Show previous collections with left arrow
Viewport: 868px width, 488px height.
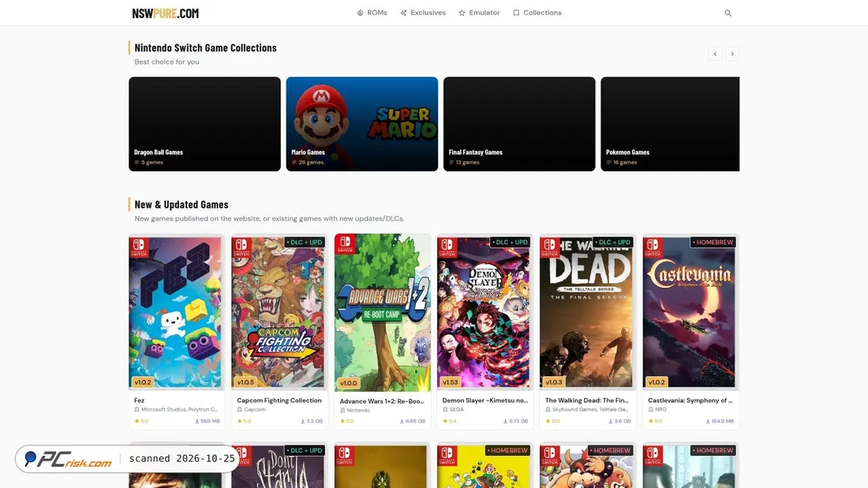715,54
